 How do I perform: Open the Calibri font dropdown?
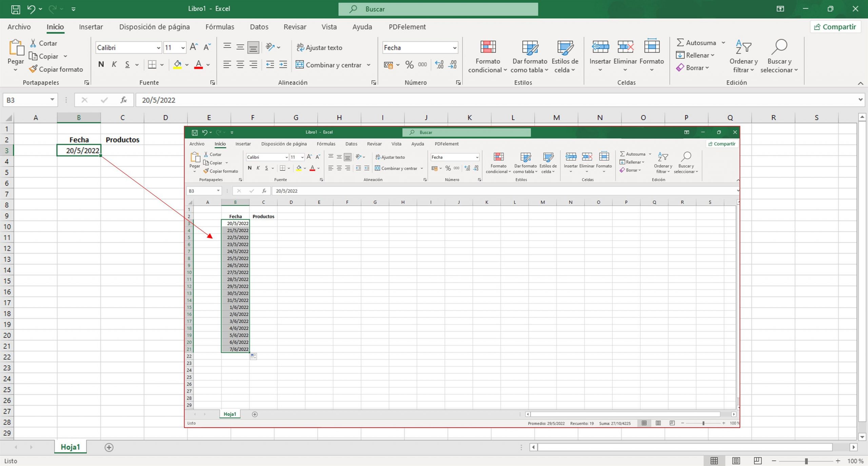159,48
